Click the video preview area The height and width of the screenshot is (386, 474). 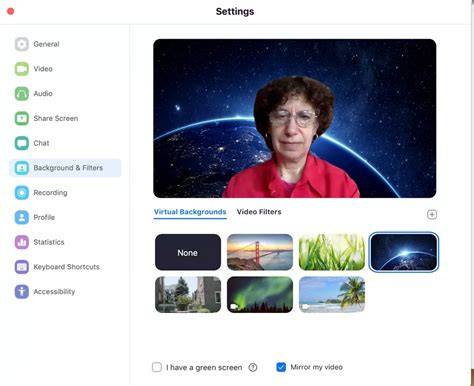[x=295, y=118]
